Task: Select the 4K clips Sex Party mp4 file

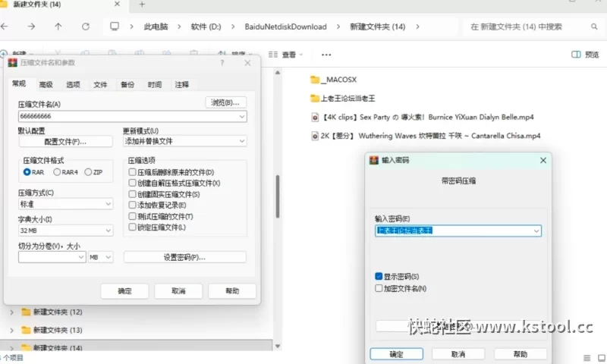Action: pyautogui.click(x=423, y=118)
